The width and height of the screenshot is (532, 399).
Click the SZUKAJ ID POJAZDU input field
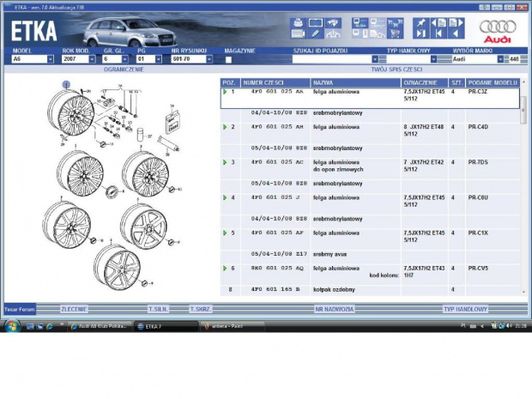332,59
